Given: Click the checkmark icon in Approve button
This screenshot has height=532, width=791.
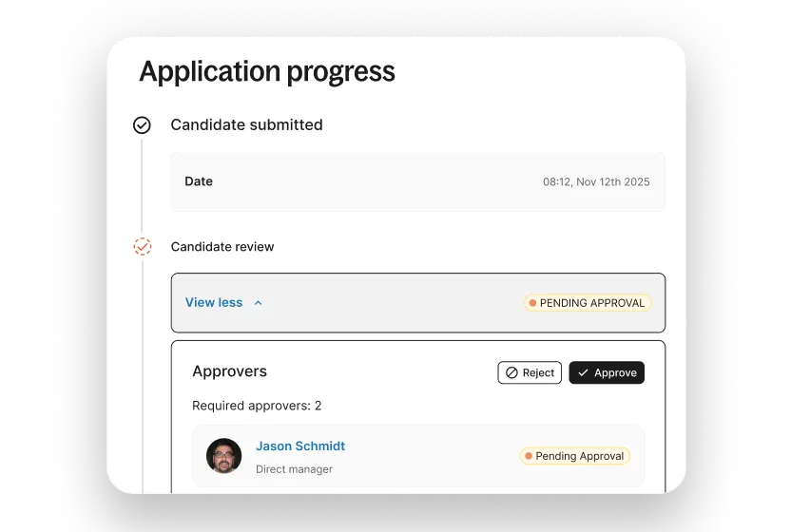Looking at the screenshot, I should click(x=583, y=373).
